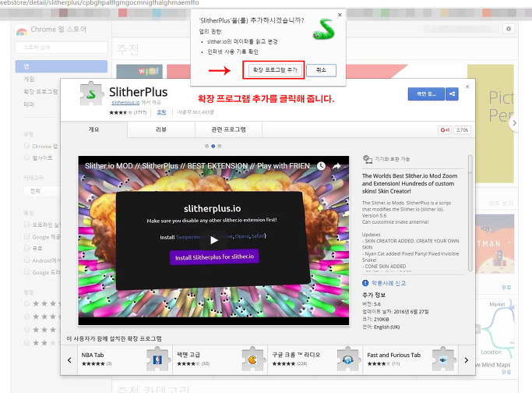The height and width of the screenshot is (393, 532).
Task: Select 테마 in the store sidebar
Action: pos(29,104)
